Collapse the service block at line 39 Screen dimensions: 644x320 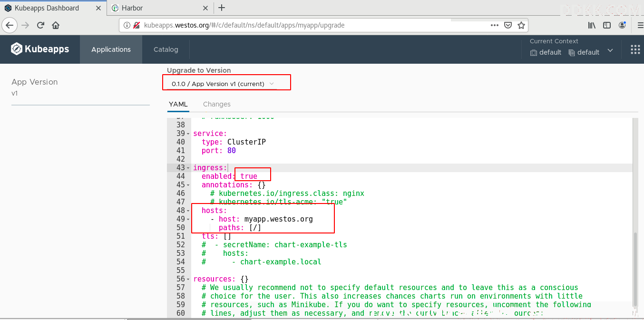pyautogui.click(x=188, y=134)
